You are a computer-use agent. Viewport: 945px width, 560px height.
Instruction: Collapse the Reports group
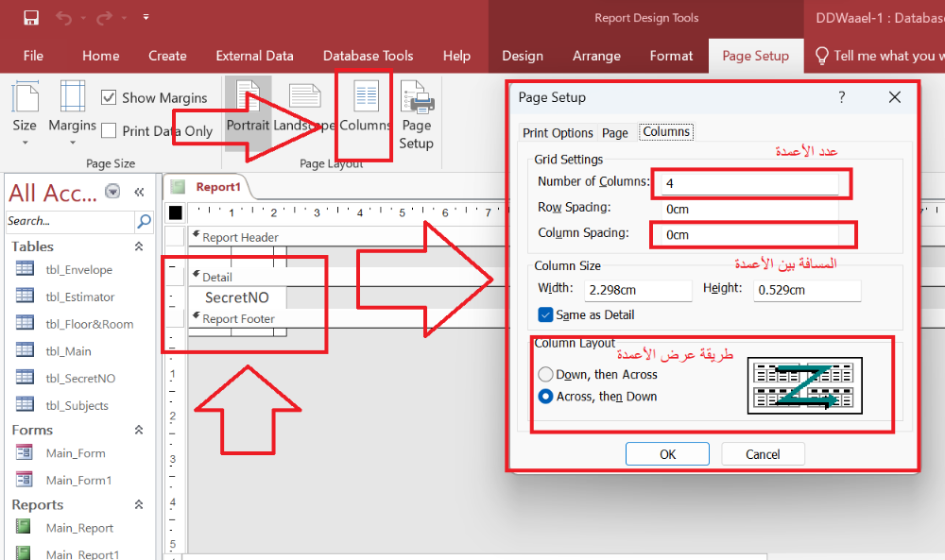pyautogui.click(x=139, y=504)
